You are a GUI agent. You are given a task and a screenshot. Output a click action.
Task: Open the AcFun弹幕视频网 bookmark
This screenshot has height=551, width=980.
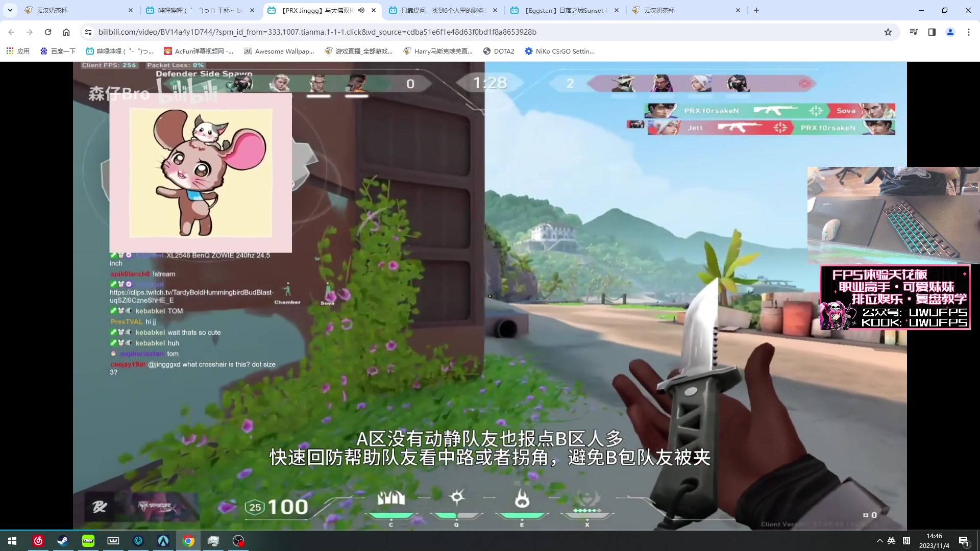[199, 51]
